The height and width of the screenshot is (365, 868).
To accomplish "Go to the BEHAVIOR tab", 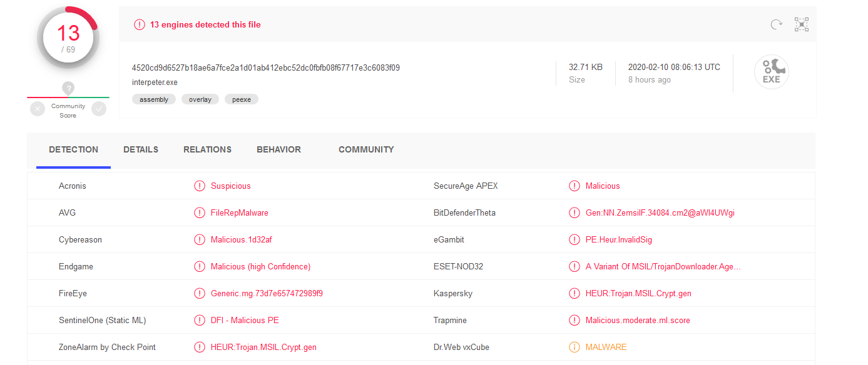I will click(x=278, y=150).
